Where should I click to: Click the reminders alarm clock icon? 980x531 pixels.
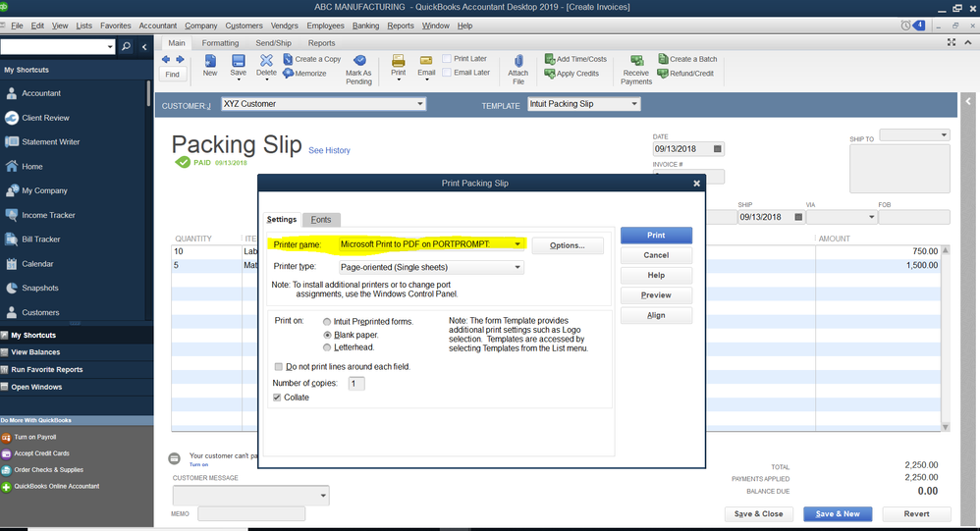point(905,26)
